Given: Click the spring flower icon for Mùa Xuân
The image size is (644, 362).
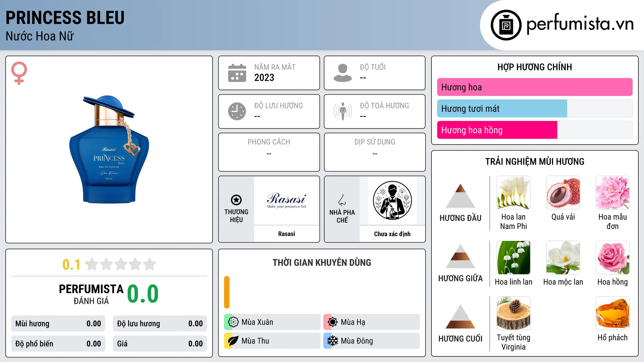Looking at the screenshot, I should pos(233,322).
